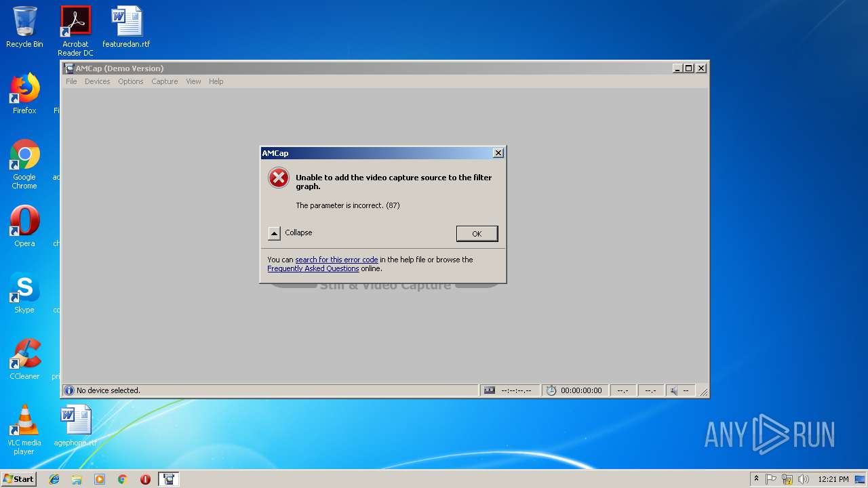Minimize the AMCap window

coord(677,68)
